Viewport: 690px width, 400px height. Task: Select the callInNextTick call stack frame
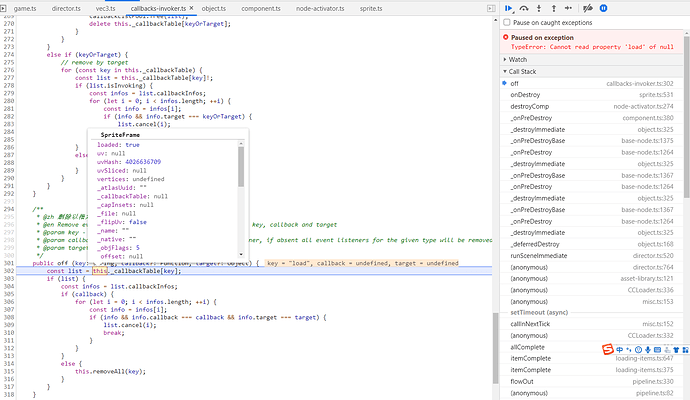coord(592,324)
